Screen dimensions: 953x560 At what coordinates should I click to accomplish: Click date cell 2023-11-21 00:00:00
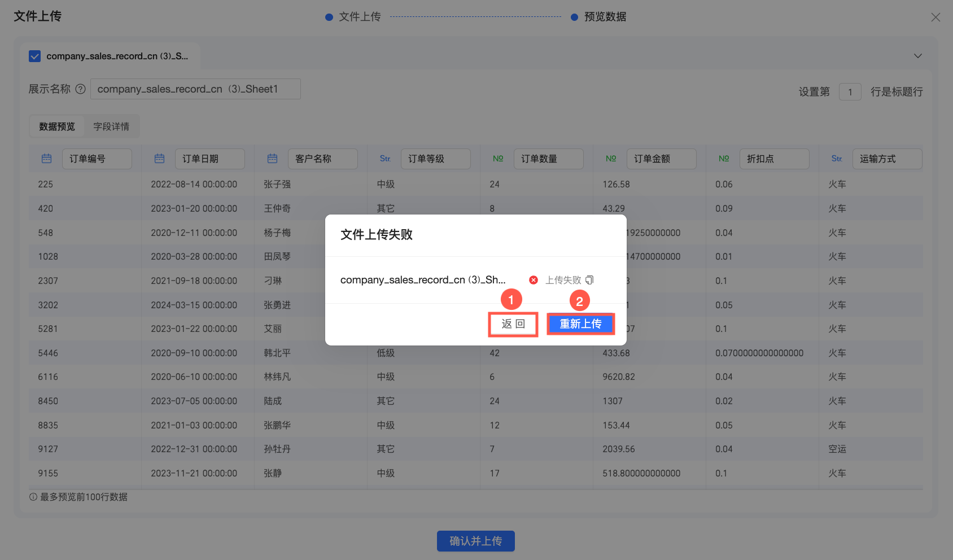point(194,474)
